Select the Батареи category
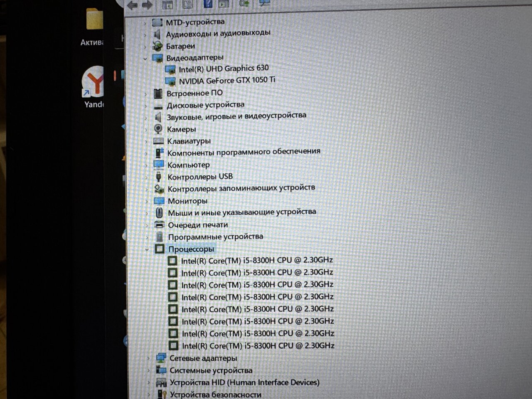Image resolution: width=532 pixels, height=399 pixels. click(180, 46)
